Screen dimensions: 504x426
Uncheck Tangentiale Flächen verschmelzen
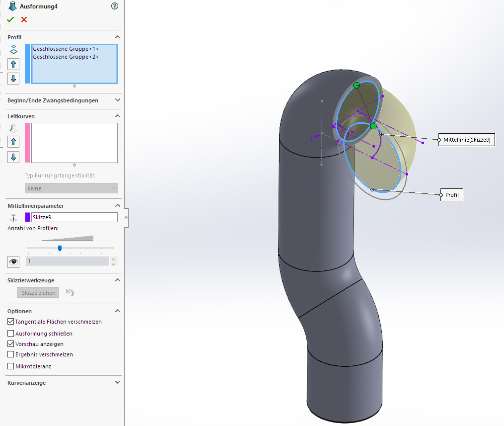point(11,322)
